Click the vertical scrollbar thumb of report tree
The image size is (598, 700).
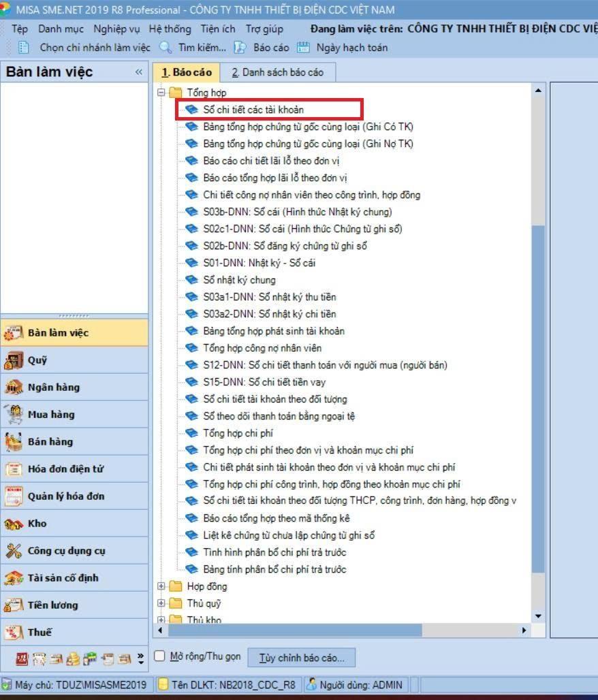click(538, 398)
